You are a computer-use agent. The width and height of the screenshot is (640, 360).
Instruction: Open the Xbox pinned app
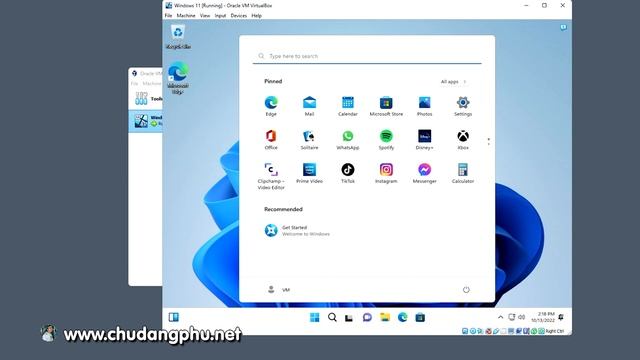[463, 139]
